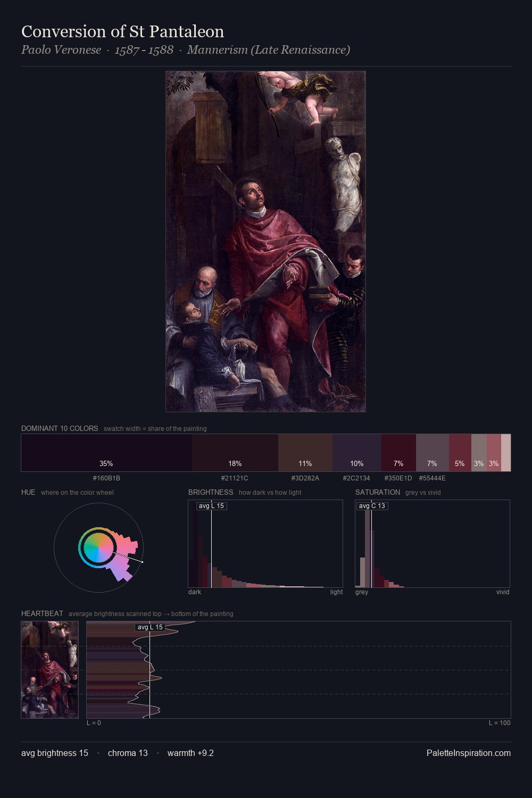532x798 pixels.
Task: Click the hue color wheel
Action: (98, 547)
